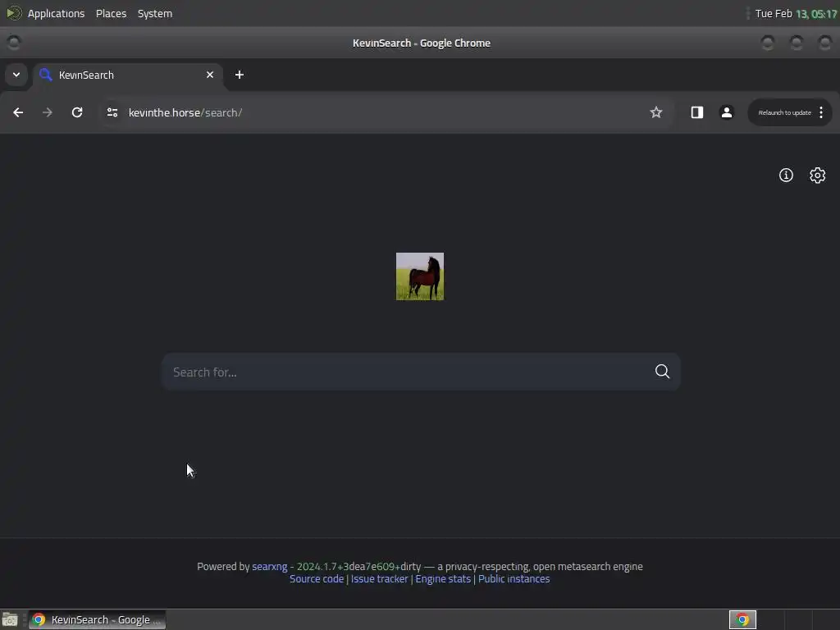Reload the KevinSearch page
Image resolution: width=840 pixels, height=630 pixels.
pos(77,112)
